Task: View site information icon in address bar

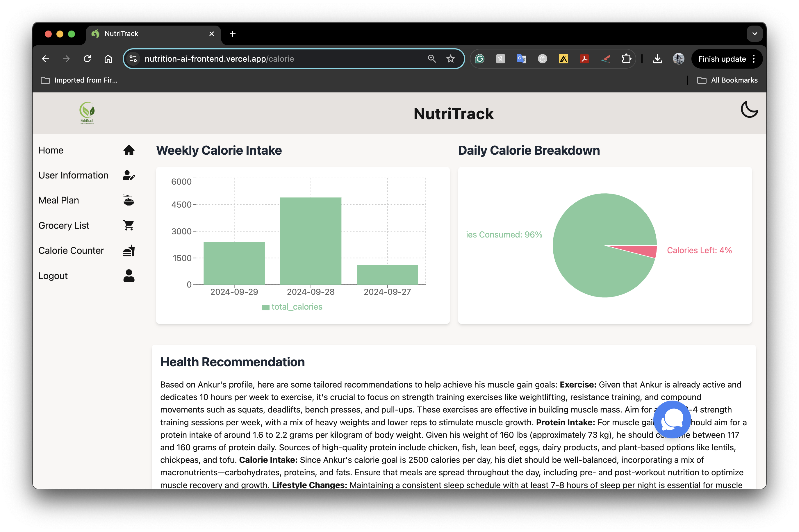Action: click(x=133, y=59)
